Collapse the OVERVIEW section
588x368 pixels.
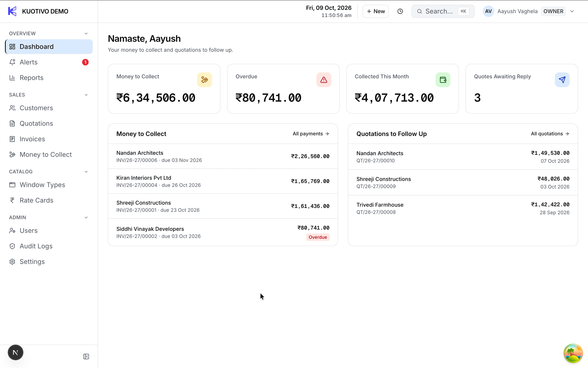pyautogui.click(x=86, y=34)
